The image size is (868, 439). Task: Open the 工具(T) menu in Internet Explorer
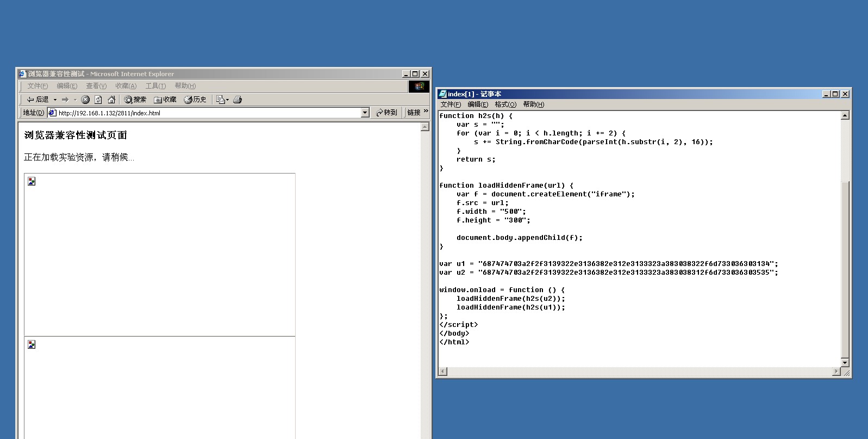(155, 86)
